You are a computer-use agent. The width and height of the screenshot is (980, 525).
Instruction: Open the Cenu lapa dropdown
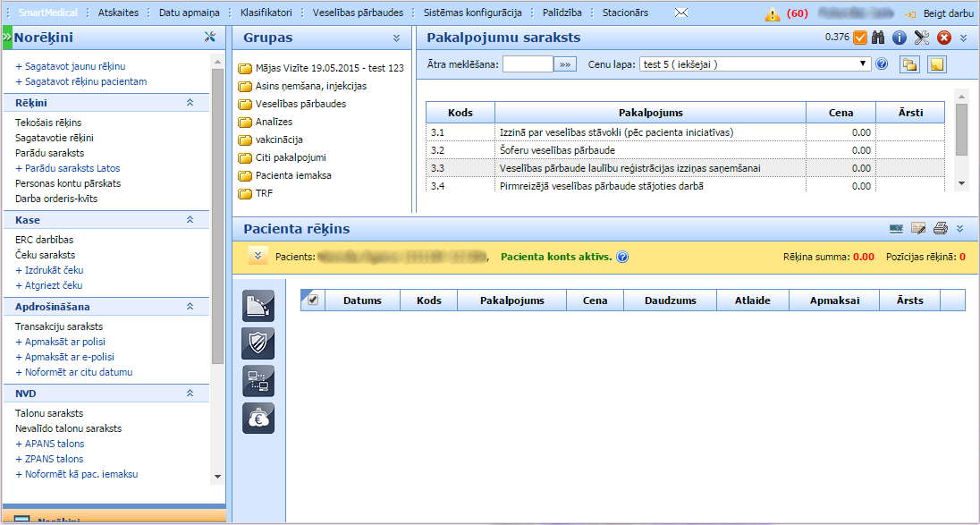click(863, 64)
